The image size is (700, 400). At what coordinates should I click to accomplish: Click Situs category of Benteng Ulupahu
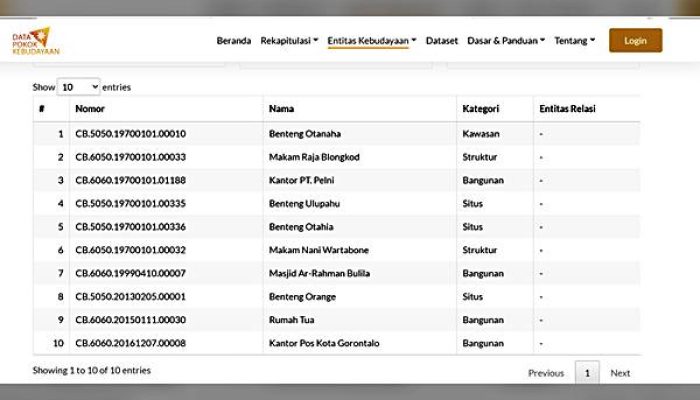(x=472, y=204)
